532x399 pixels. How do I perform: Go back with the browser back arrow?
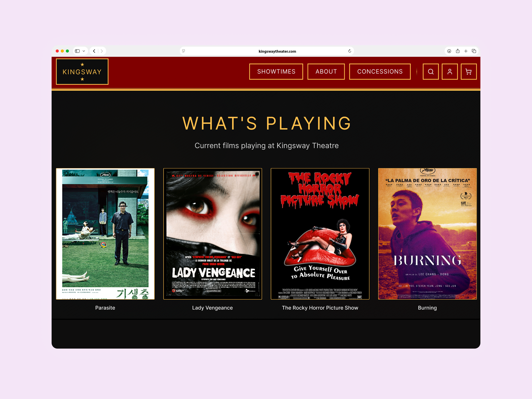tap(94, 51)
